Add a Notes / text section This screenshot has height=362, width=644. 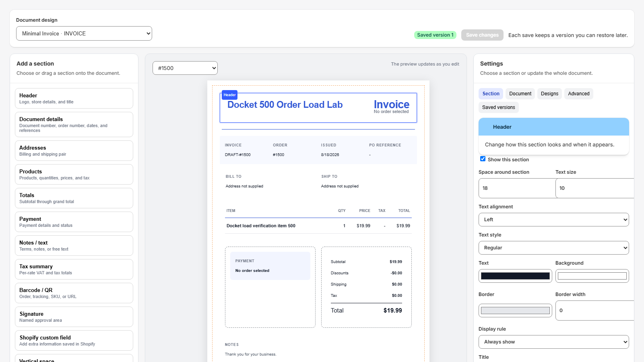(x=74, y=245)
